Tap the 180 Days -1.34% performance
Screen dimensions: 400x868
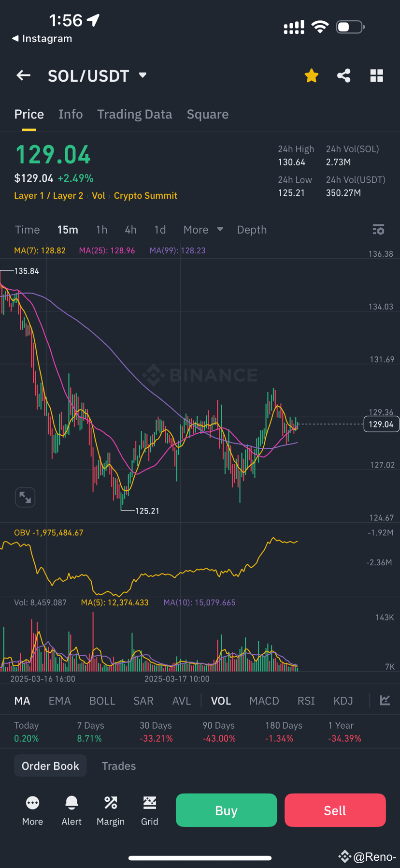[284, 732]
